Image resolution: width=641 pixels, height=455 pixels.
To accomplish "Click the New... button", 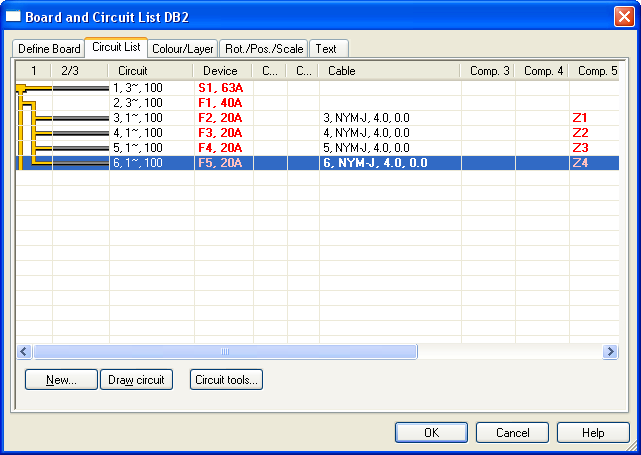I will [x=61, y=380].
